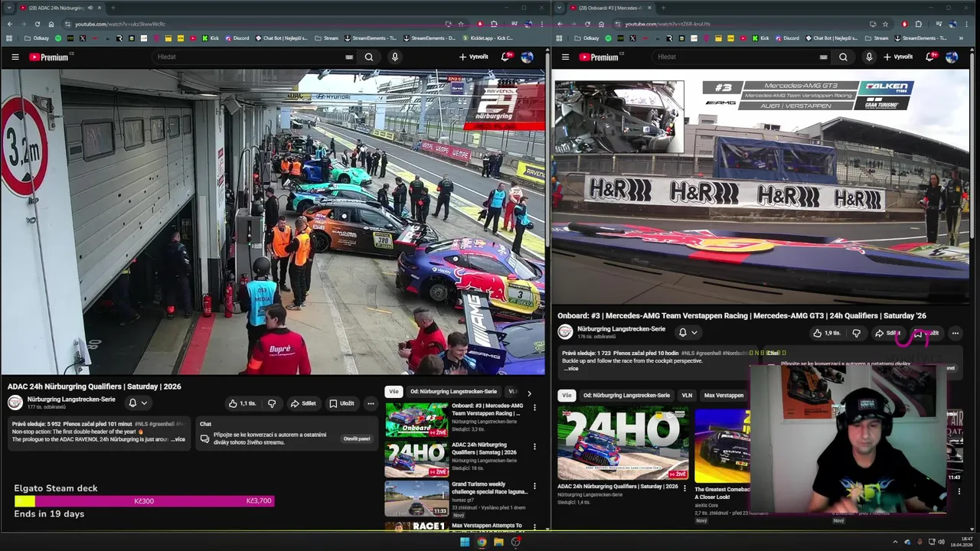The image size is (980, 551).
Task: Start voice search in right window
Action: click(x=869, y=57)
